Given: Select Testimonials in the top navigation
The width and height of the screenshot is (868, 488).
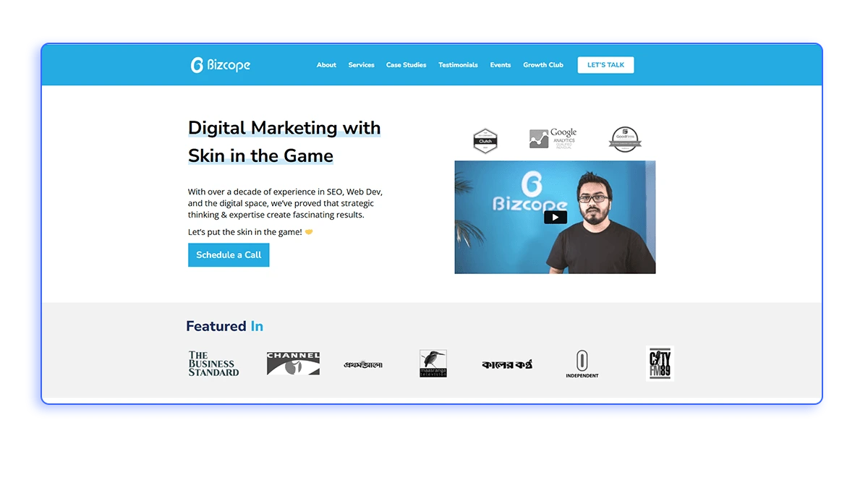Looking at the screenshot, I should point(458,65).
